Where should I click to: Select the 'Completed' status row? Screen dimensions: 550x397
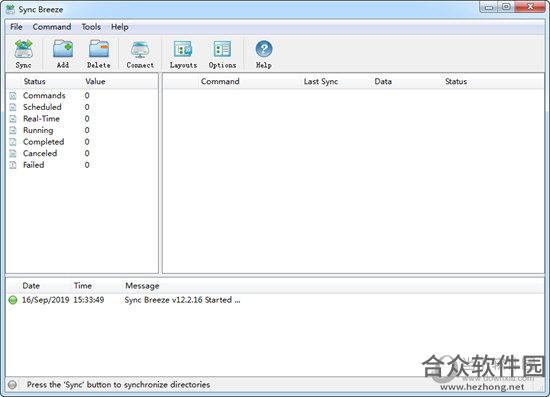click(82, 142)
